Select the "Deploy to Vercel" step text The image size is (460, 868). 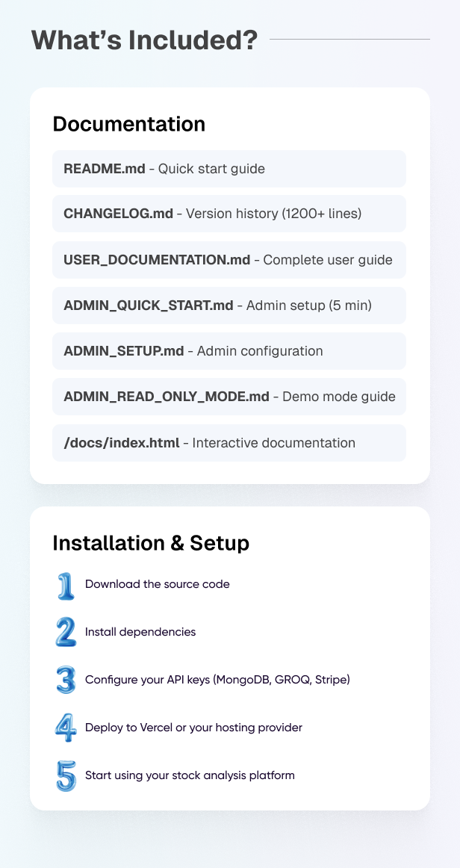[x=193, y=728]
